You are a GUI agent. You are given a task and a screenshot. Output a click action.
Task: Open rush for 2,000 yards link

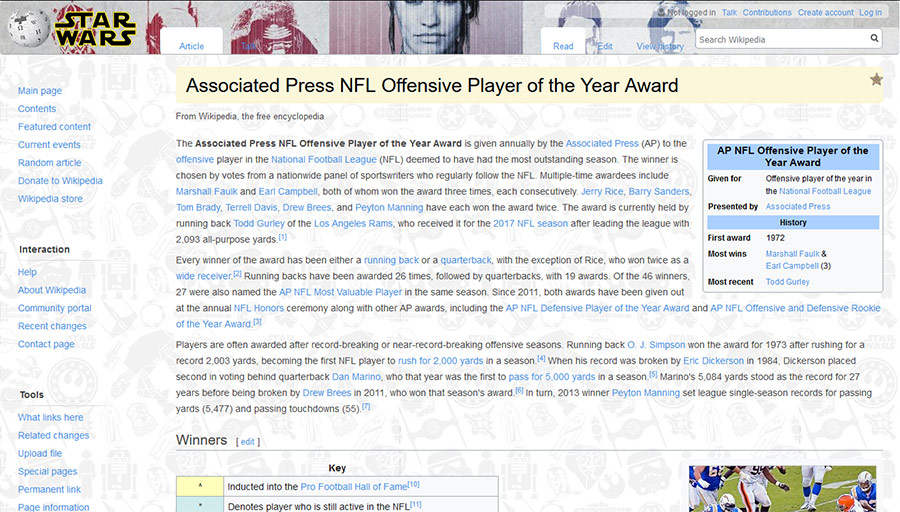pos(441,362)
